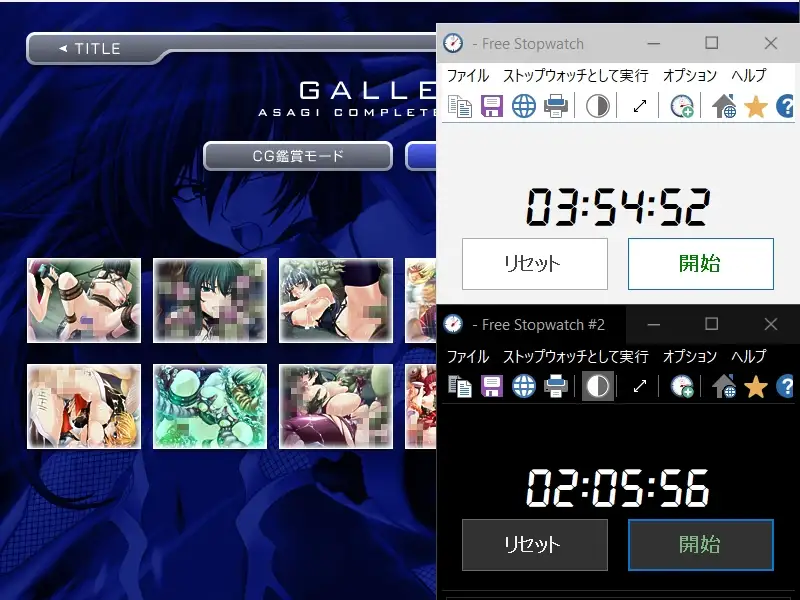Expand the ストップウォッチとして実行 menu in the first Free Stopwatch

point(575,76)
